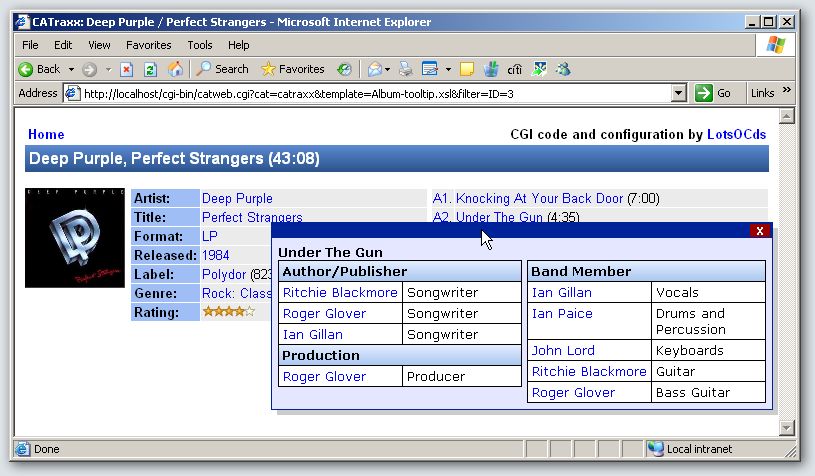Screen dimensions: 815x476
Task: Open the Favorites star toolbar button
Action: (x=292, y=69)
